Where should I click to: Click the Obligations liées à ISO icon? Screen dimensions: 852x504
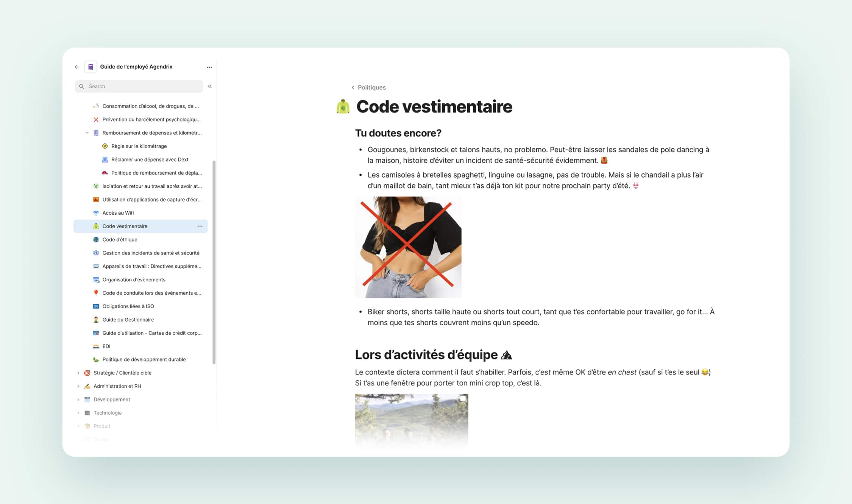(96, 306)
